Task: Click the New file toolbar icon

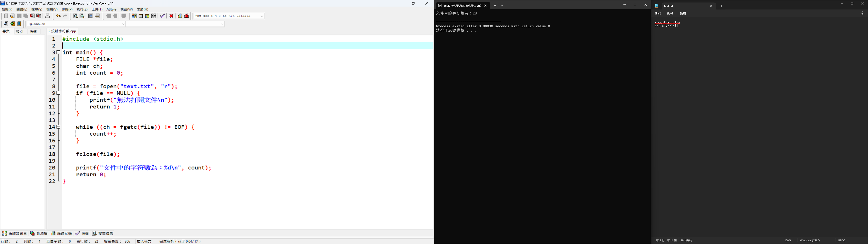Action: coord(6,16)
